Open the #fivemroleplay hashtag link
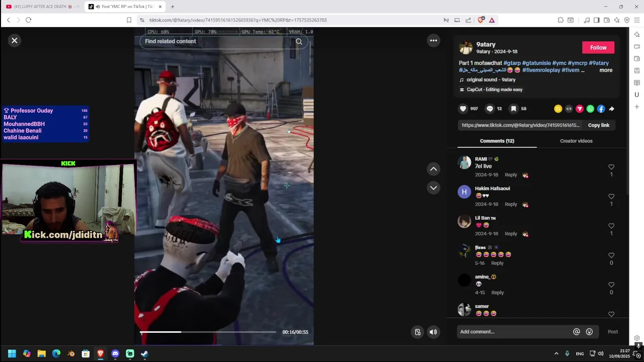The height and width of the screenshot is (362, 644). tap(541, 70)
